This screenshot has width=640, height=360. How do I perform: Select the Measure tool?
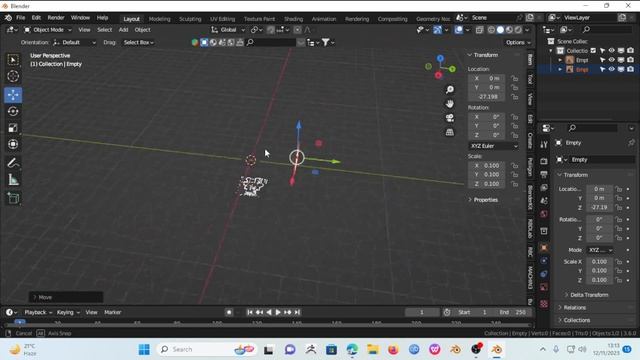tap(13, 180)
